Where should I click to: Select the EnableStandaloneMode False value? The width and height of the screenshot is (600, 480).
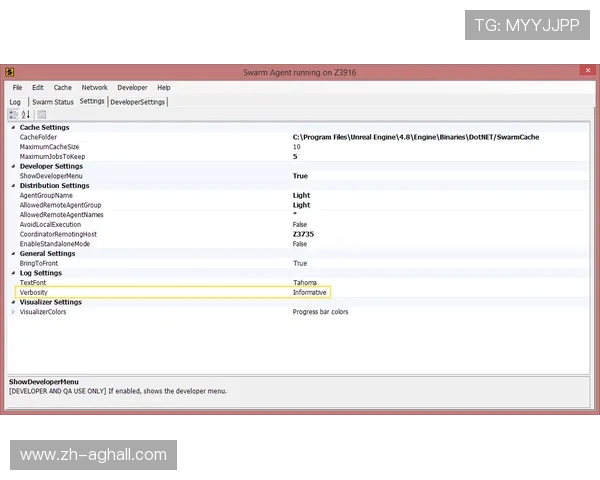point(300,244)
